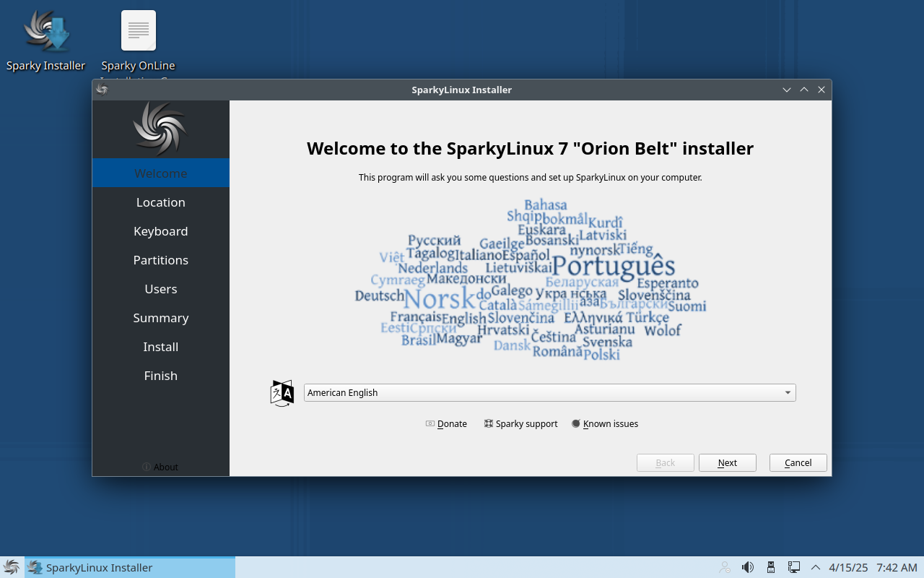Open the Donate link
Screen dimensions: 924x578
[x=446, y=424]
